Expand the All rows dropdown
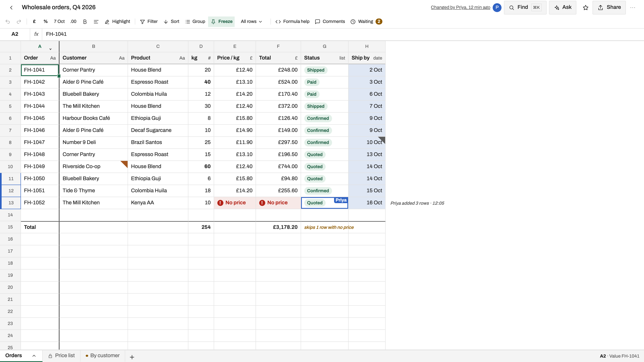 click(x=251, y=22)
